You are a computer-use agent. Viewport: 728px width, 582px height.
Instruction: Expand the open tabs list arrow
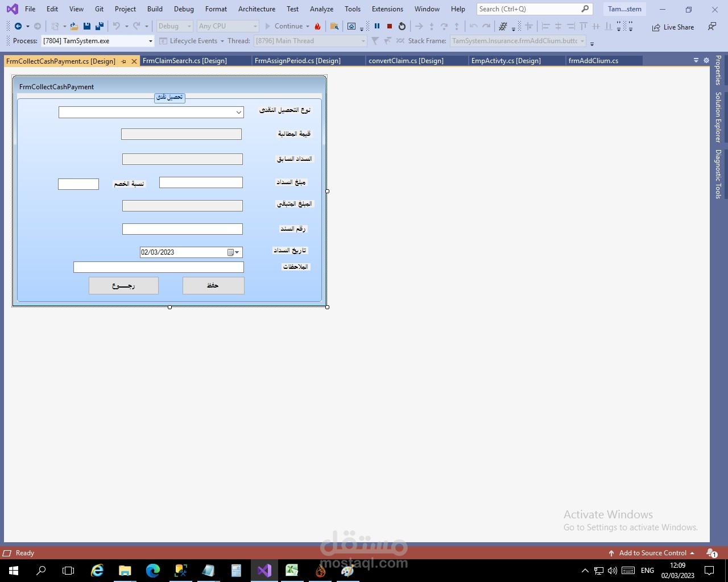[x=696, y=60]
